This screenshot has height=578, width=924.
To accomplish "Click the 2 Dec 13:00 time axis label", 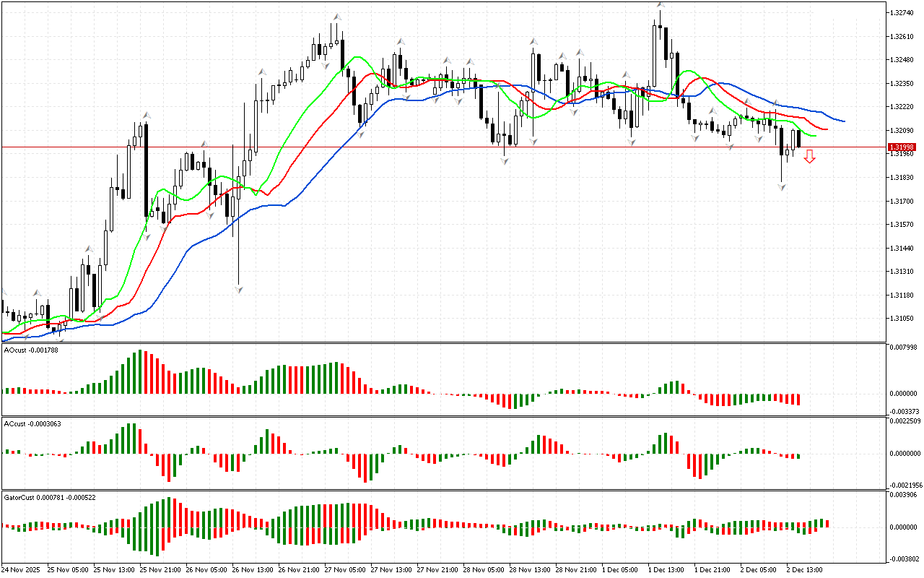I will (804, 569).
